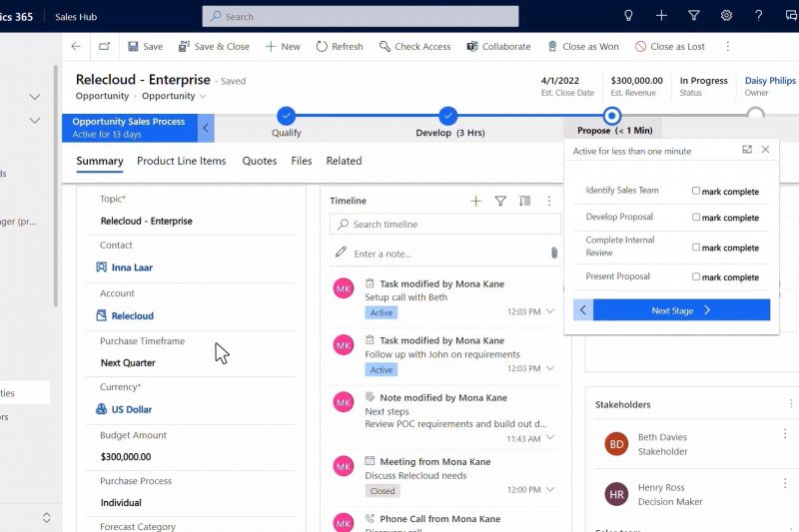Save the opportunity record
Image resolution: width=799 pixels, height=532 pixels.
click(145, 46)
